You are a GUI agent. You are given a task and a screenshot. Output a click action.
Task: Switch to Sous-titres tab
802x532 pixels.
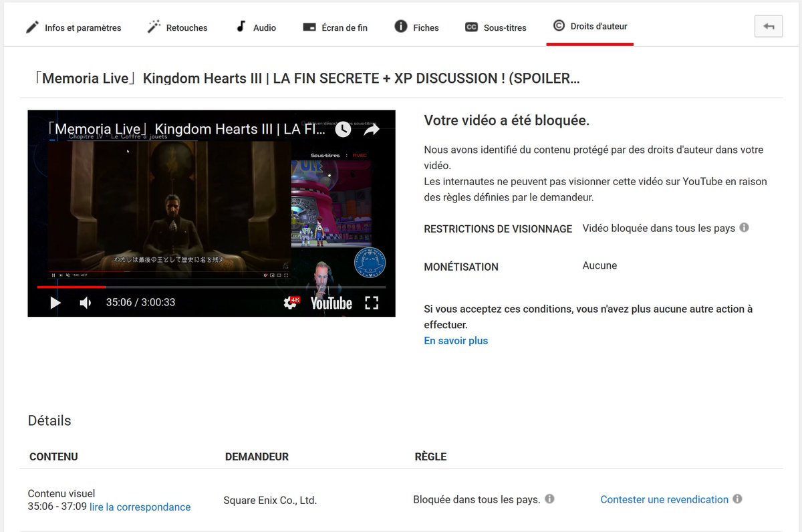(496, 27)
